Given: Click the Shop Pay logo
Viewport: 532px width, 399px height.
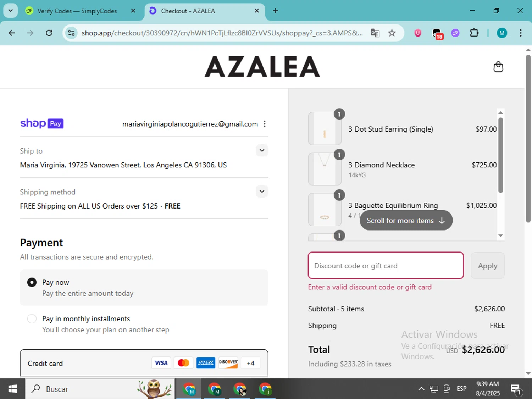Looking at the screenshot, I should 42,123.
